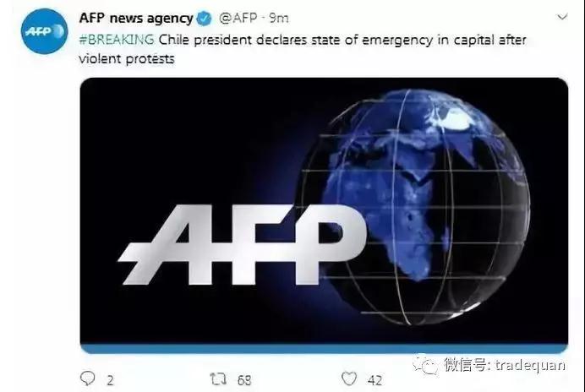Retweet using the retweet arrows icon

click(217, 379)
